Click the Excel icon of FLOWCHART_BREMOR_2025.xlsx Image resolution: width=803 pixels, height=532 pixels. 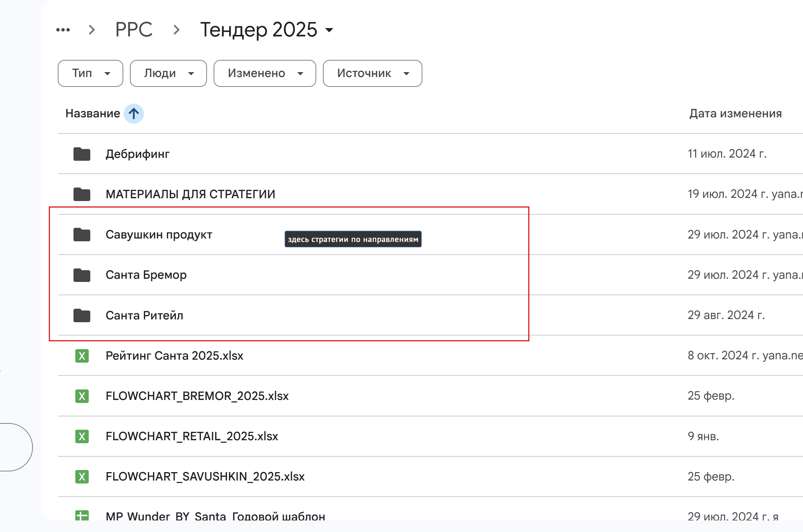[82, 396]
